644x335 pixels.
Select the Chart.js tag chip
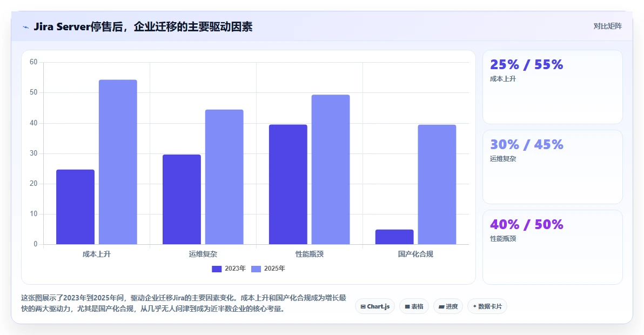[375, 306]
